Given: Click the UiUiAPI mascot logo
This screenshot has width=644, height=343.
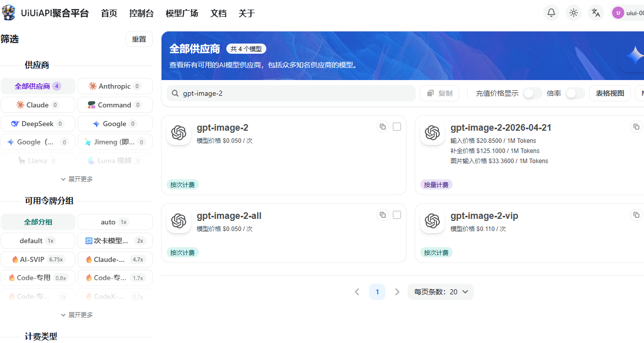Looking at the screenshot, I should tap(9, 13).
